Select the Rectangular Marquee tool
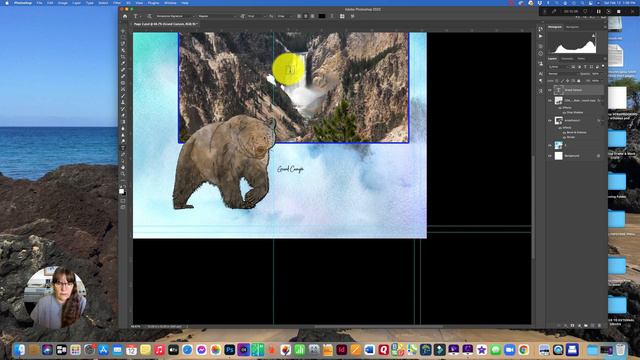 coord(123,38)
